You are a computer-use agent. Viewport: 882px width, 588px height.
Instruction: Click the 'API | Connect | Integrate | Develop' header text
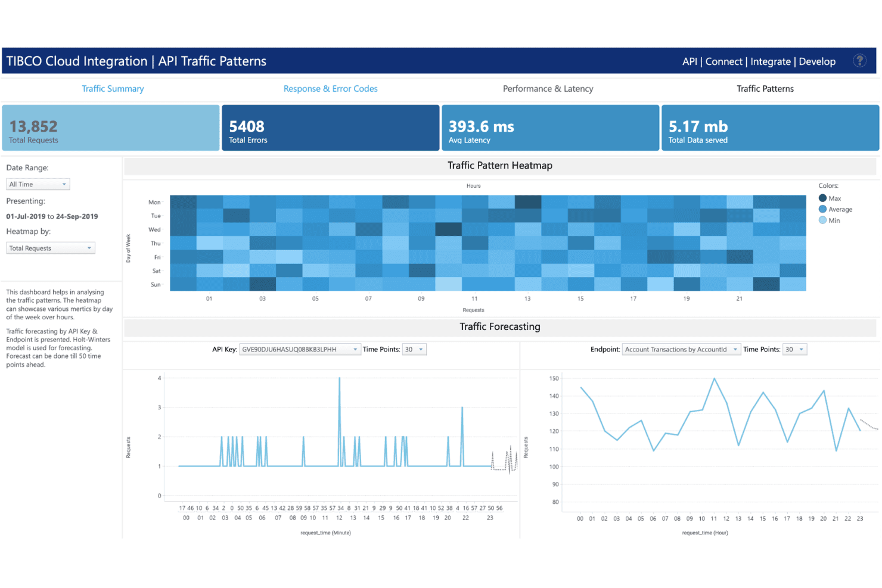coord(759,61)
